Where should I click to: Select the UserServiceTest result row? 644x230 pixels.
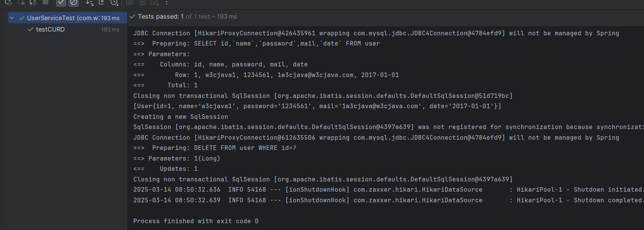(x=68, y=18)
